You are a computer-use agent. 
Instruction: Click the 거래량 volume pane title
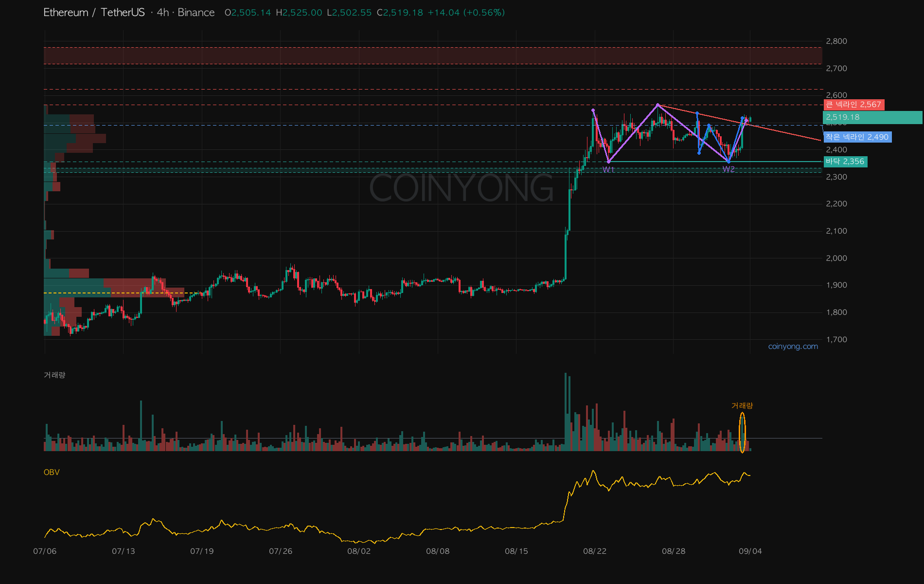[54, 375]
